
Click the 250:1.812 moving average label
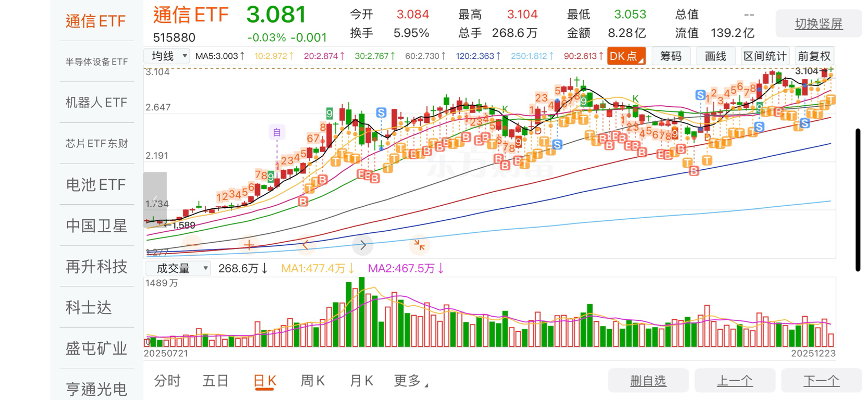(x=532, y=56)
